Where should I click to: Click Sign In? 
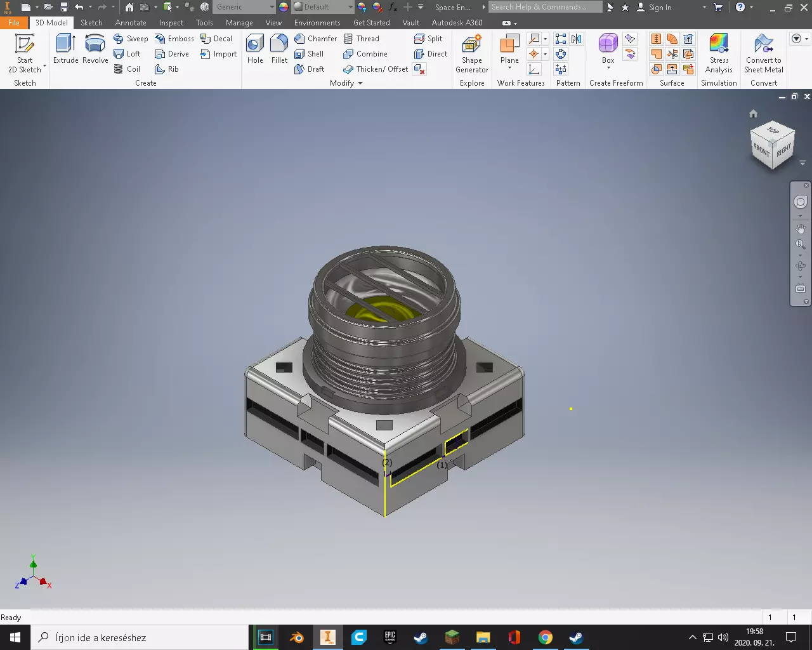pos(654,7)
